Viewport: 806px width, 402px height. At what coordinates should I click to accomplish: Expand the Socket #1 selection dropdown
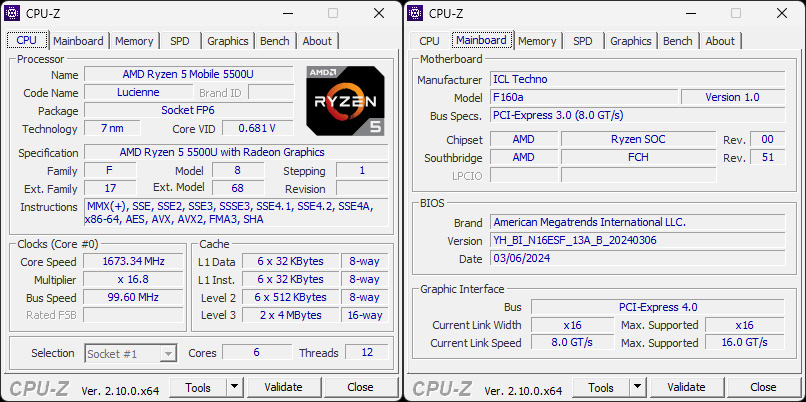(x=168, y=353)
